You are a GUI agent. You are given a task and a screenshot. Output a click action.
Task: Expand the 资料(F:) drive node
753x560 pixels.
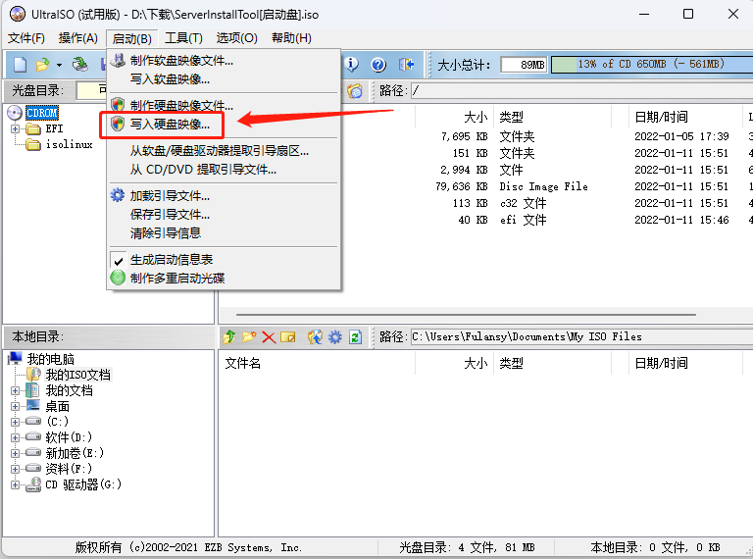(x=15, y=469)
